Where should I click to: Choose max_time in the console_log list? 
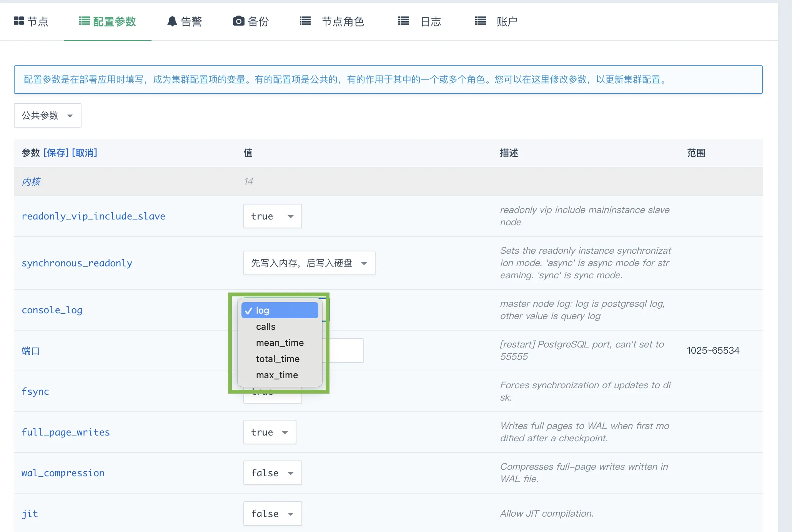pyautogui.click(x=280, y=375)
